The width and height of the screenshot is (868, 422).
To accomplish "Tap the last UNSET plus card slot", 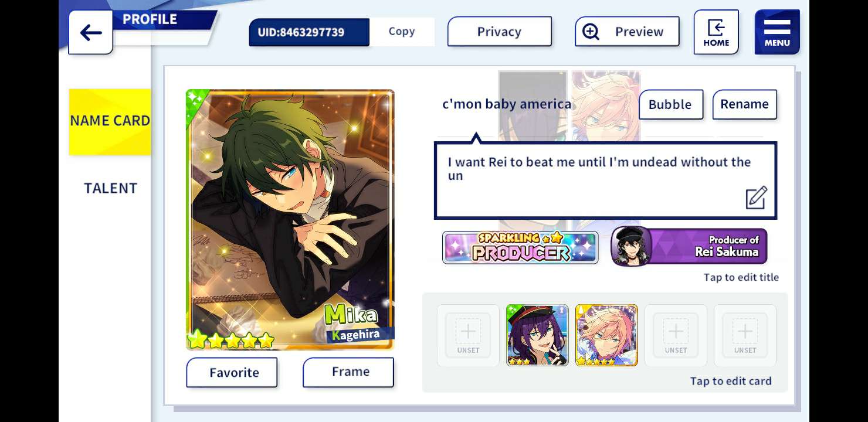I will (x=745, y=335).
